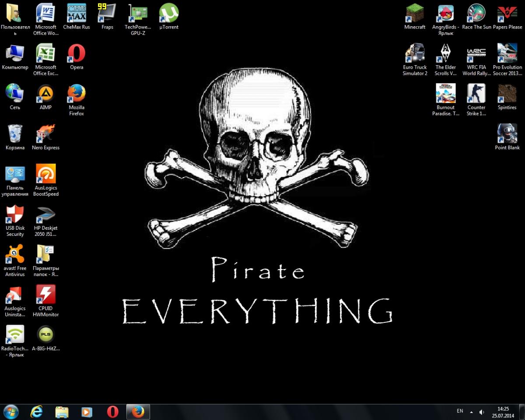Select the Recycle Bin (Корзина) icon

click(x=15, y=134)
